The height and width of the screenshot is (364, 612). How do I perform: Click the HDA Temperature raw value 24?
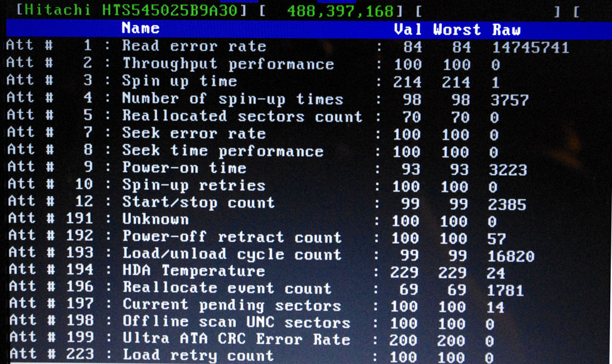[x=496, y=273]
